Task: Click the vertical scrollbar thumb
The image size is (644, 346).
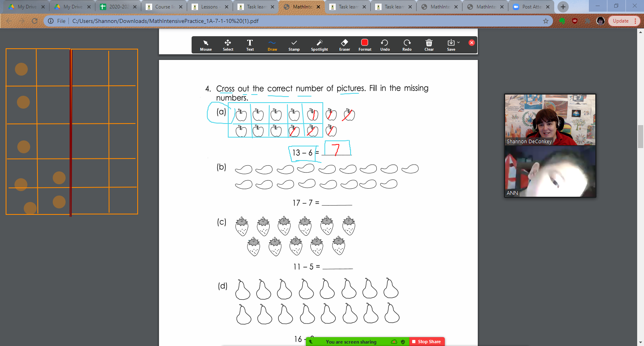Action: (640, 137)
